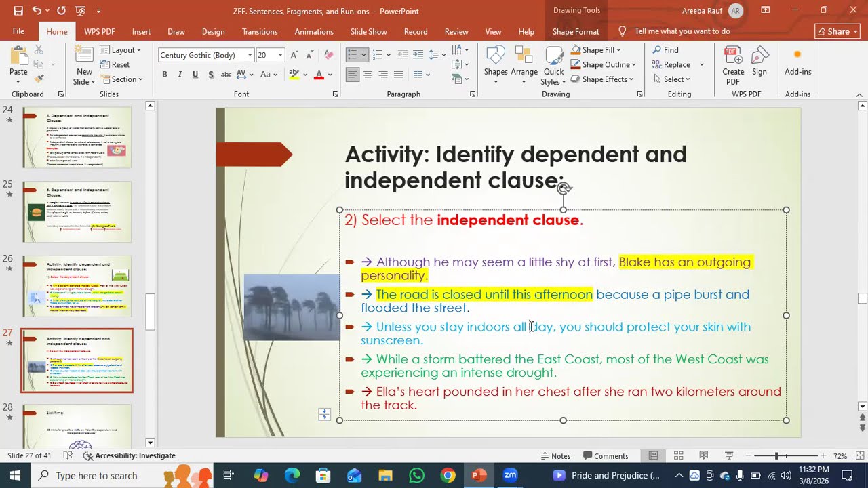
Task: Toggle Justify paragraph alignment
Action: [x=399, y=75]
